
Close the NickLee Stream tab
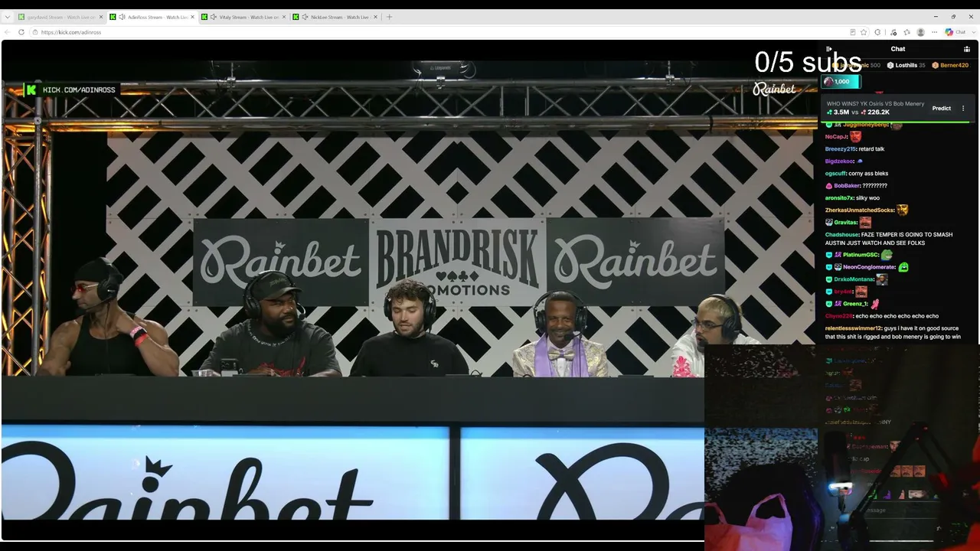[375, 17]
